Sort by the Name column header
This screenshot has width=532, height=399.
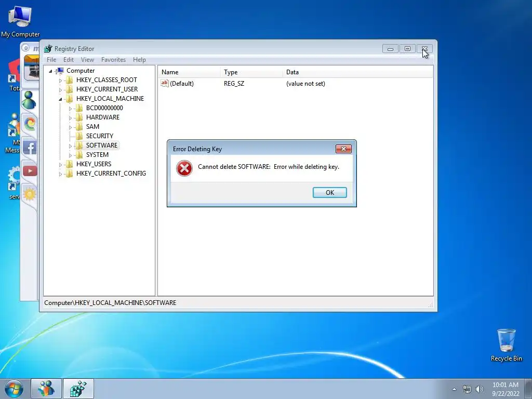[189, 72]
